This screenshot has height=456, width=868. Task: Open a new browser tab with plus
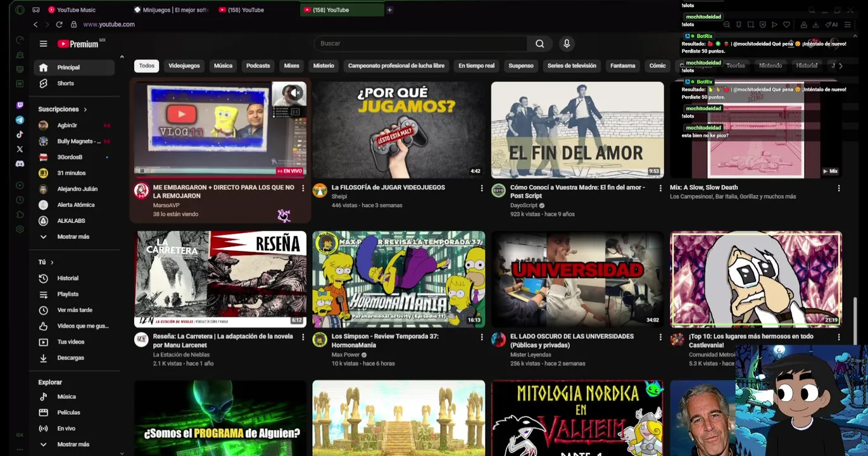(389, 10)
